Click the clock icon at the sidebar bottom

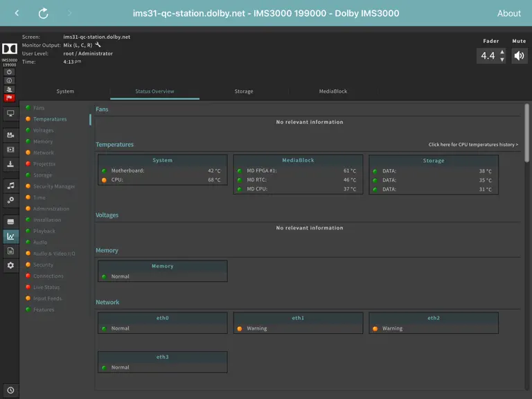pyautogui.click(x=10, y=390)
